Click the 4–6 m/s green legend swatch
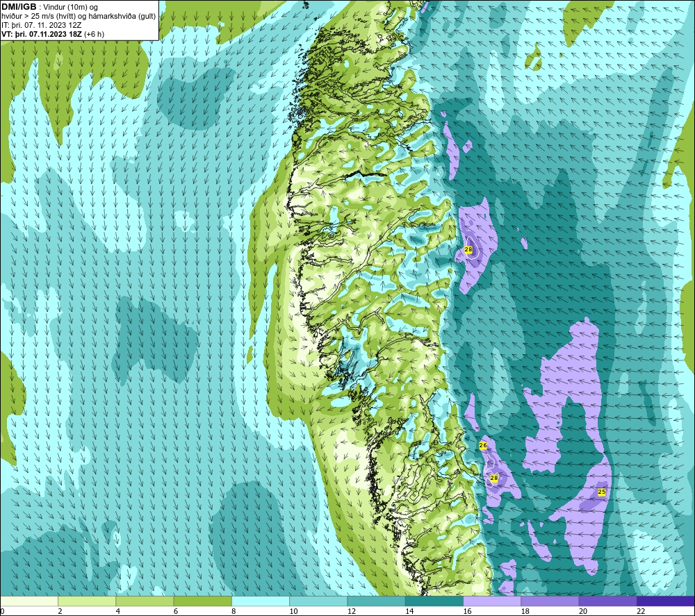Viewport: 695px width, 616px height. pos(145,601)
